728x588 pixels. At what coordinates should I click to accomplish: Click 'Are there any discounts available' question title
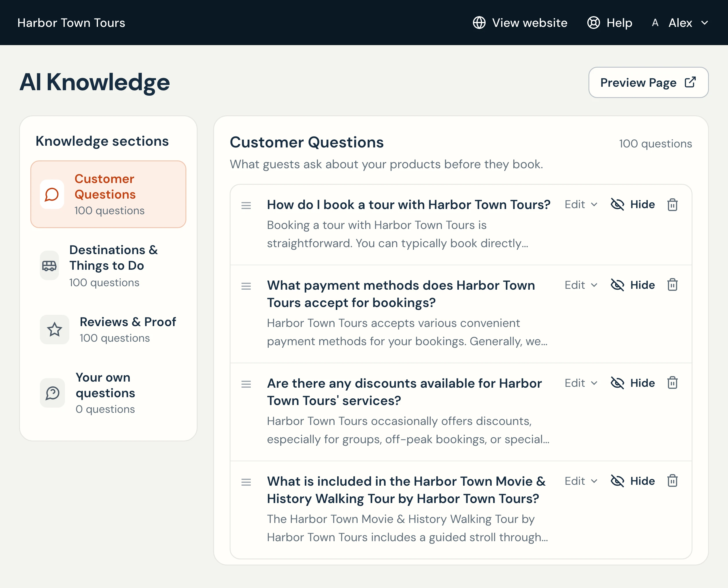[x=404, y=391]
